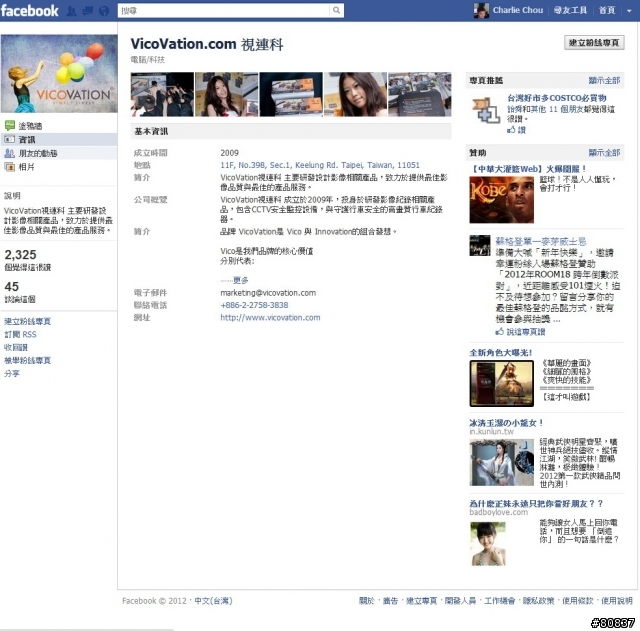The height and width of the screenshot is (631, 640).
Task: Open messages icon in header
Action: (x=88, y=11)
